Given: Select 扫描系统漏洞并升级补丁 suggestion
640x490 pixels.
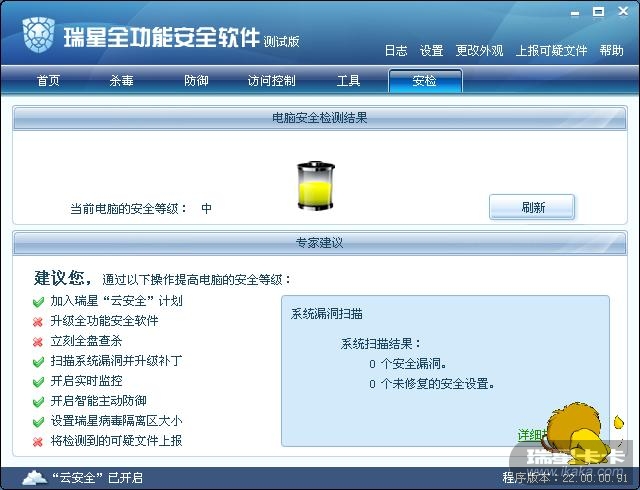Looking at the screenshot, I should (x=116, y=361).
